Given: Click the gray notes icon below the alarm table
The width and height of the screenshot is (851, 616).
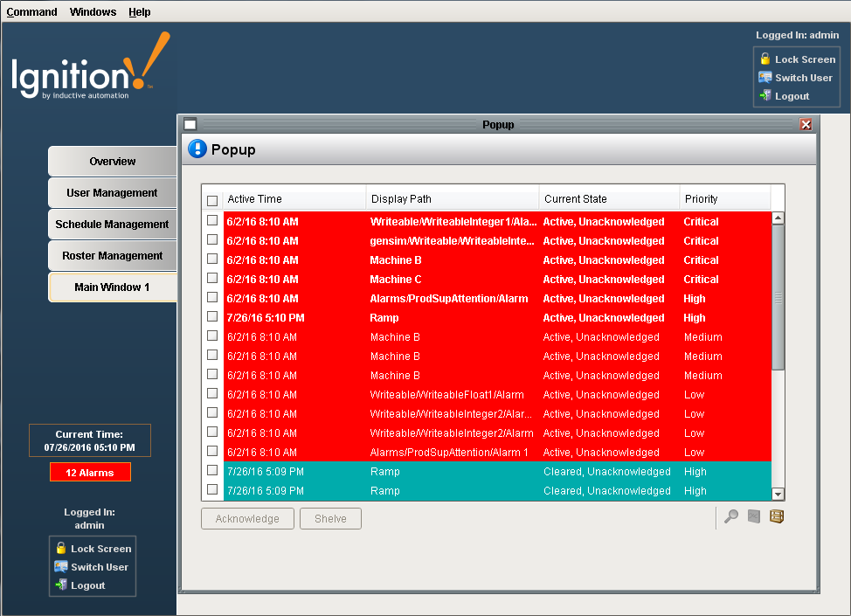Looking at the screenshot, I should [754, 516].
